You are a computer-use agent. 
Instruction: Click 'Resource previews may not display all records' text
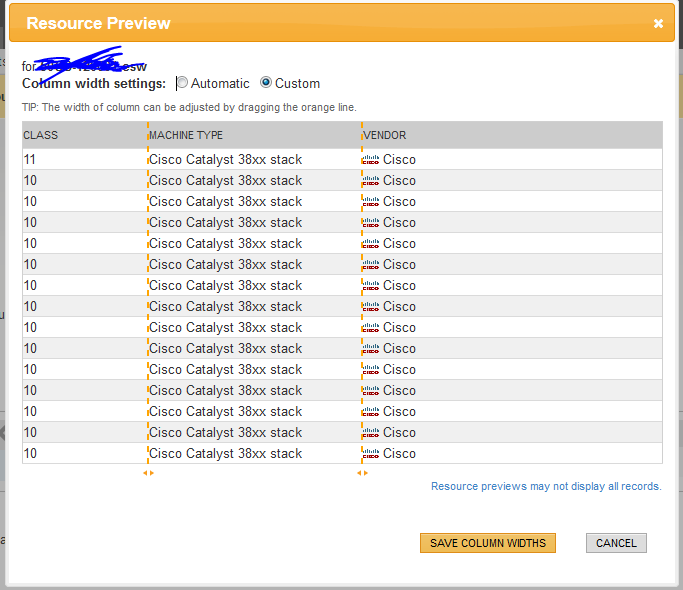tap(546, 486)
